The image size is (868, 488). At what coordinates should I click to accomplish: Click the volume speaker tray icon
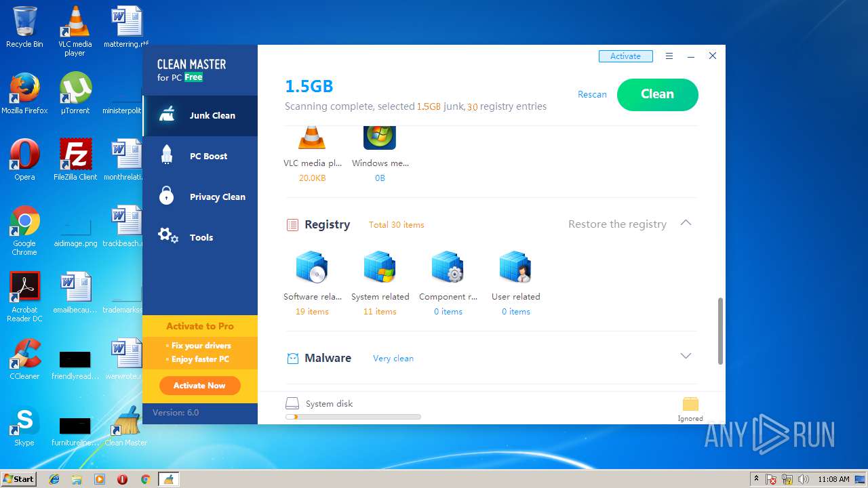click(x=804, y=479)
